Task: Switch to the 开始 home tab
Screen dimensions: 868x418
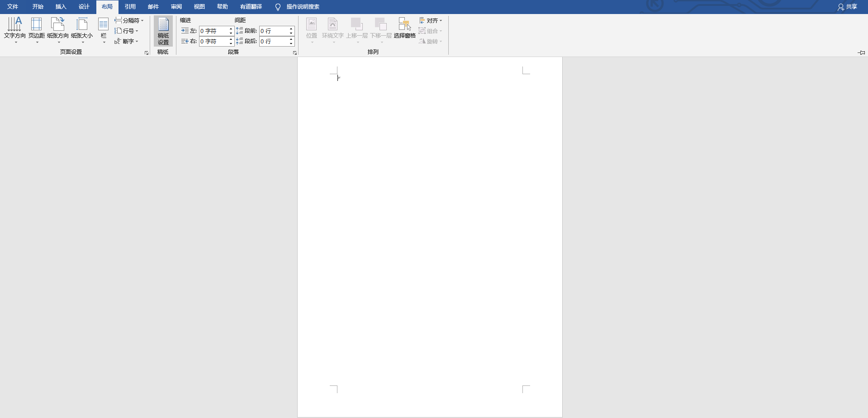Action: (x=38, y=7)
